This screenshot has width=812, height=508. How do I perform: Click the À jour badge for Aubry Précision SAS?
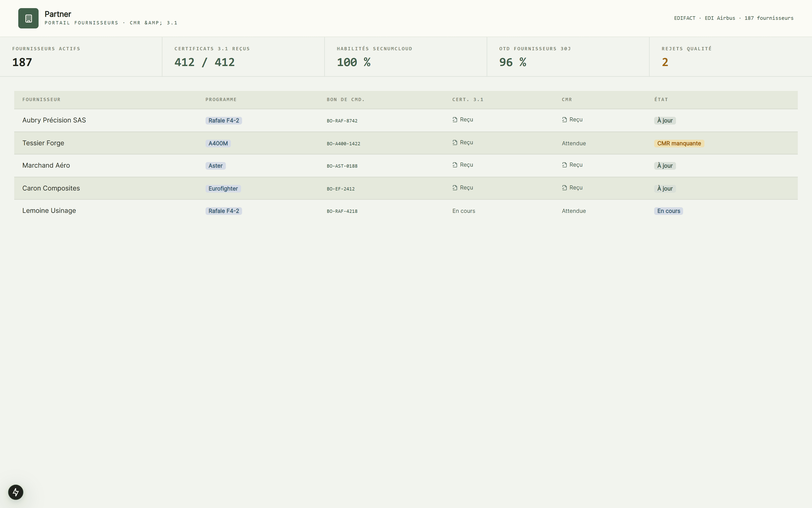click(x=665, y=121)
